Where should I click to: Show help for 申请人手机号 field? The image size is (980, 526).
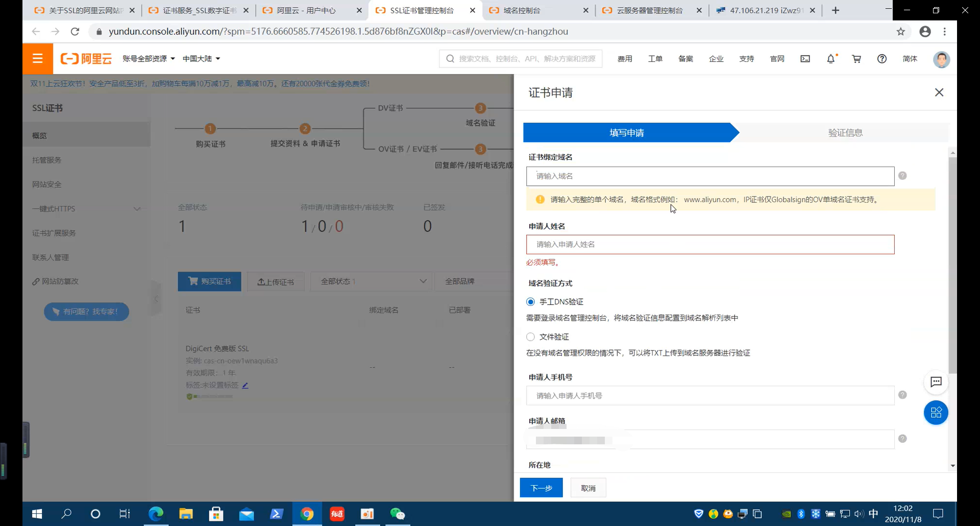[902, 395]
